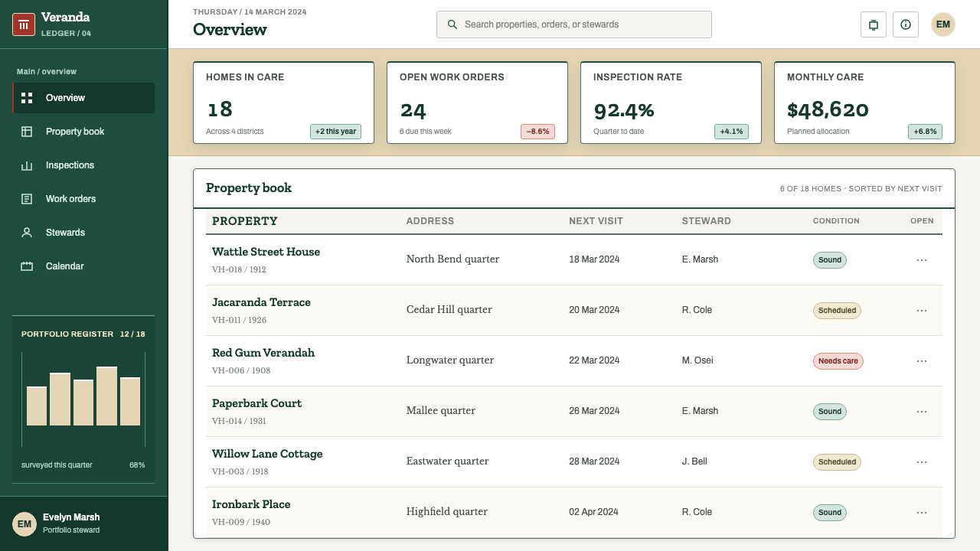Click the 92.4% Inspection Rate value

[624, 110]
